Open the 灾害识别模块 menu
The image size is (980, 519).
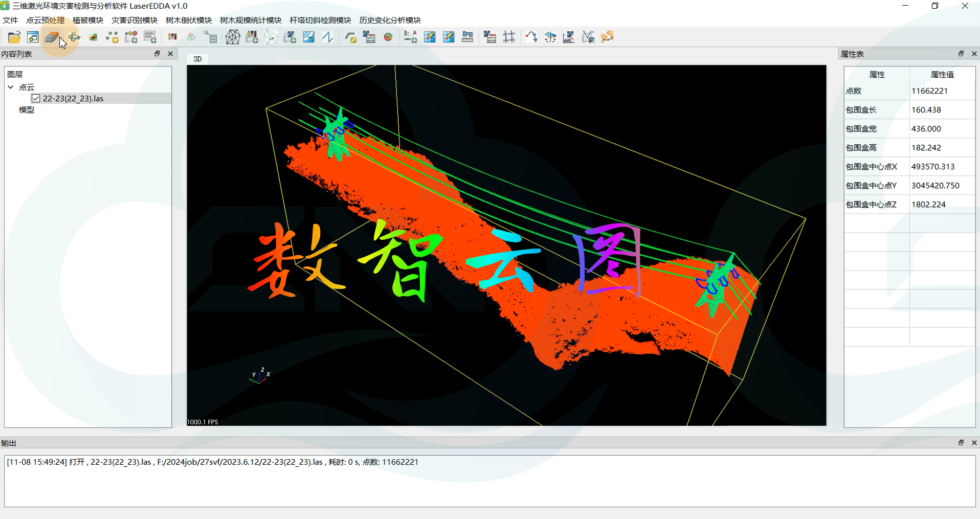click(135, 20)
